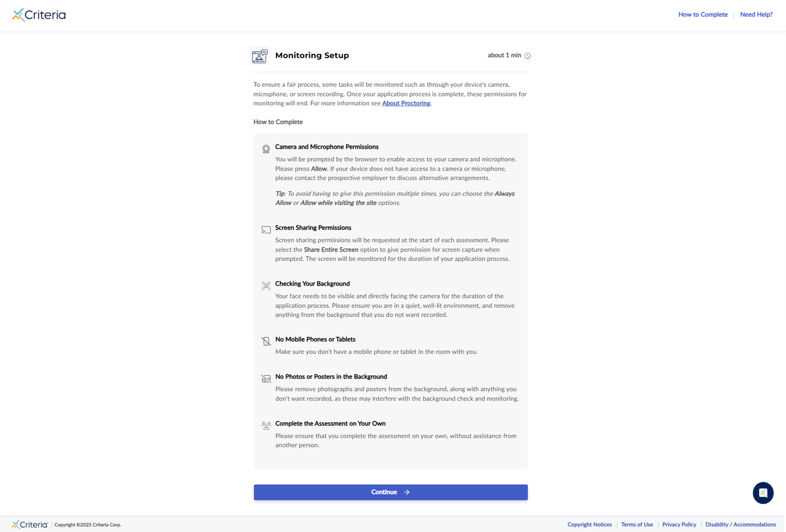This screenshot has height=532, width=786.
Task: View the Privacy Policy
Action: click(x=679, y=524)
